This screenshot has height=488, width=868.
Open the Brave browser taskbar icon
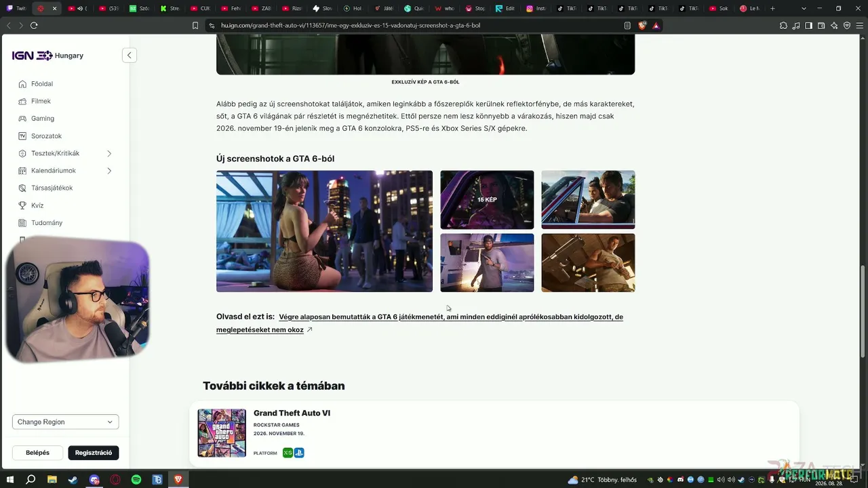tap(178, 480)
